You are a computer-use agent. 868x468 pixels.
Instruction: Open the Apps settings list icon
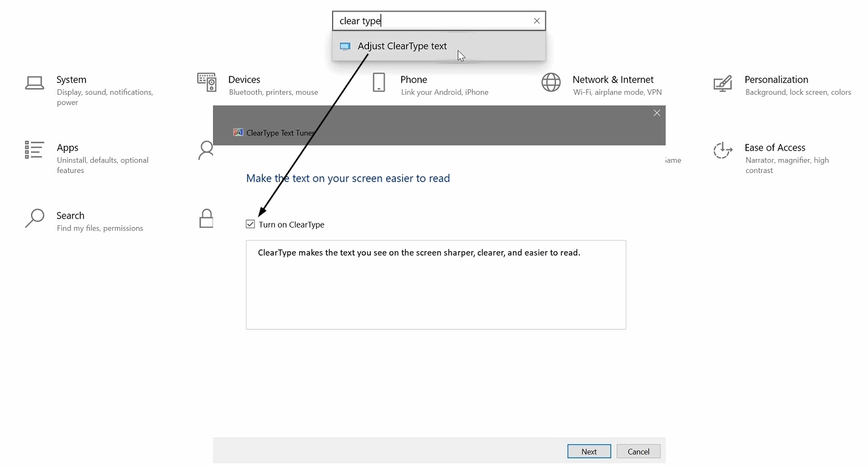click(x=34, y=150)
